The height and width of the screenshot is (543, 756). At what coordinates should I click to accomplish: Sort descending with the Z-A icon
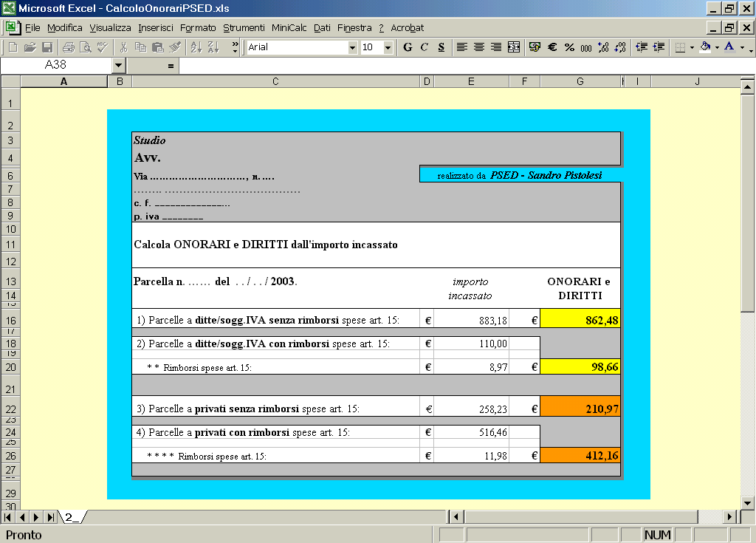213,47
